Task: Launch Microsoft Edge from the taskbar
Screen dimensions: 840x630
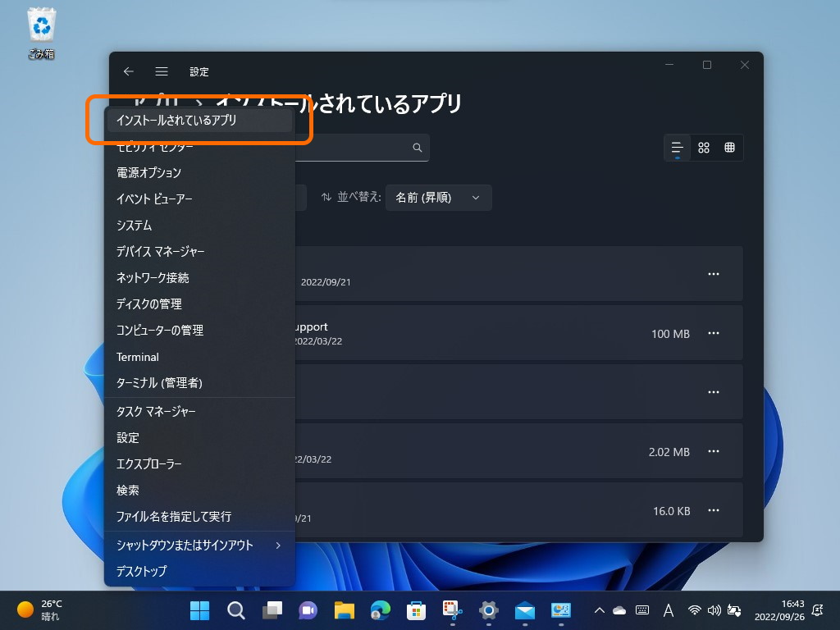Action: coord(380,610)
